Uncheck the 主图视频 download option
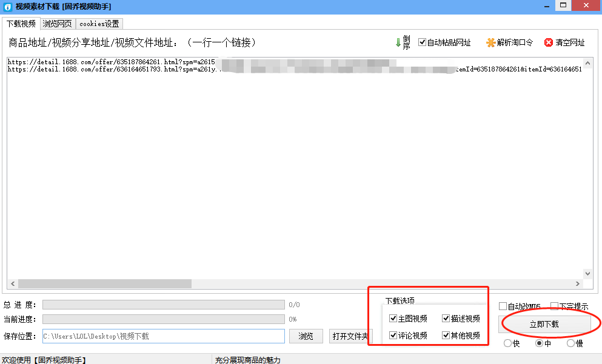The height and width of the screenshot is (364, 602). tap(393, 319)
